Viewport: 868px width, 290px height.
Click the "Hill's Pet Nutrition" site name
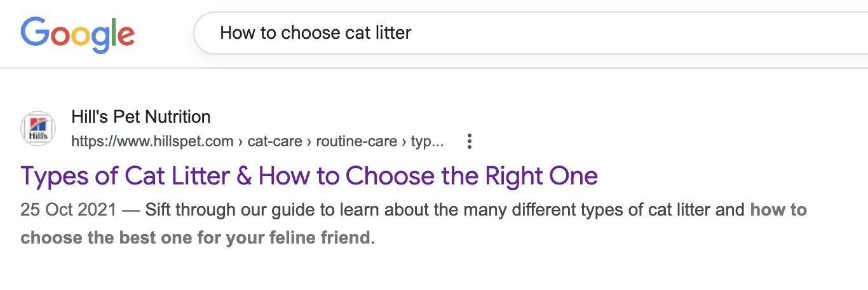(140, 117)
